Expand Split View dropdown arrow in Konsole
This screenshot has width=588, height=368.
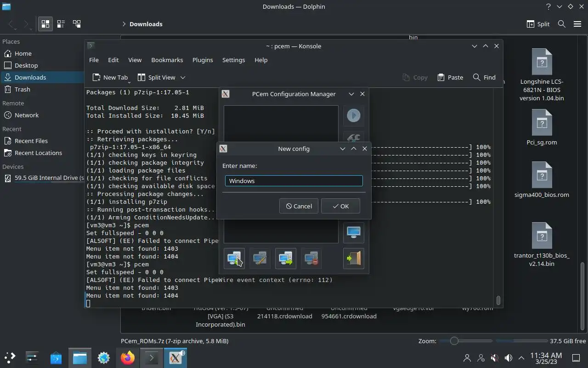[183, 77]
